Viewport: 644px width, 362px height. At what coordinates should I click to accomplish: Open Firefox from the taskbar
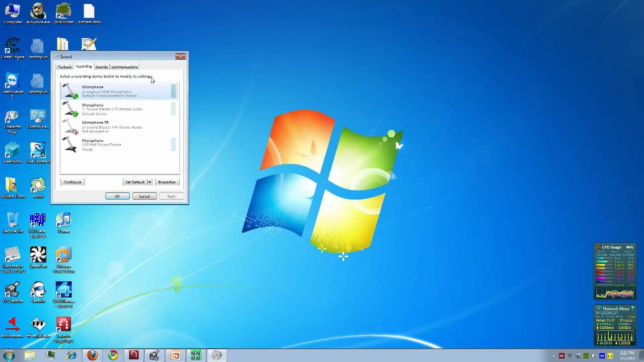tap(92, 355)
